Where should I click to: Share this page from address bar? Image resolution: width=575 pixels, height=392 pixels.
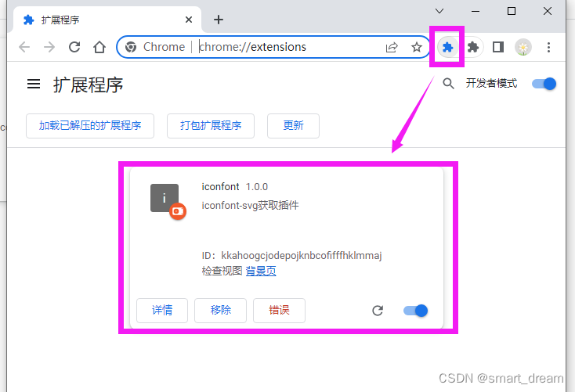tap(392, 47)
